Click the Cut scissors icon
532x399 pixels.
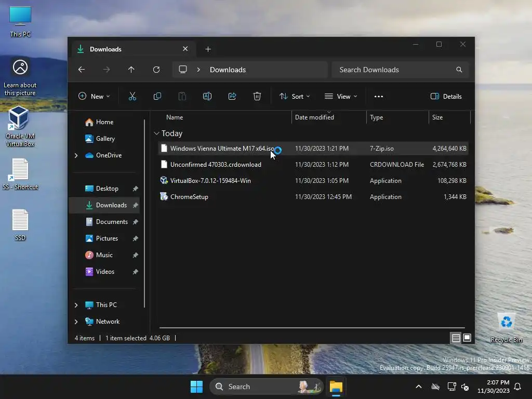coord(132,96)
